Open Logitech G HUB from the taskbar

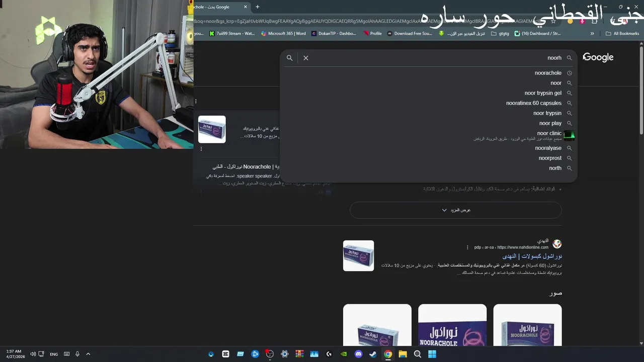pyautogui.click(x=329, y=354)
